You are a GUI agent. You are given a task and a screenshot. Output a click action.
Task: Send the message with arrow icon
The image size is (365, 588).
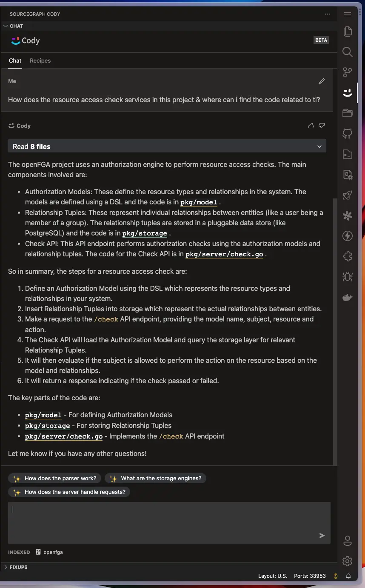pyautogui.click(x=322, y=536)
